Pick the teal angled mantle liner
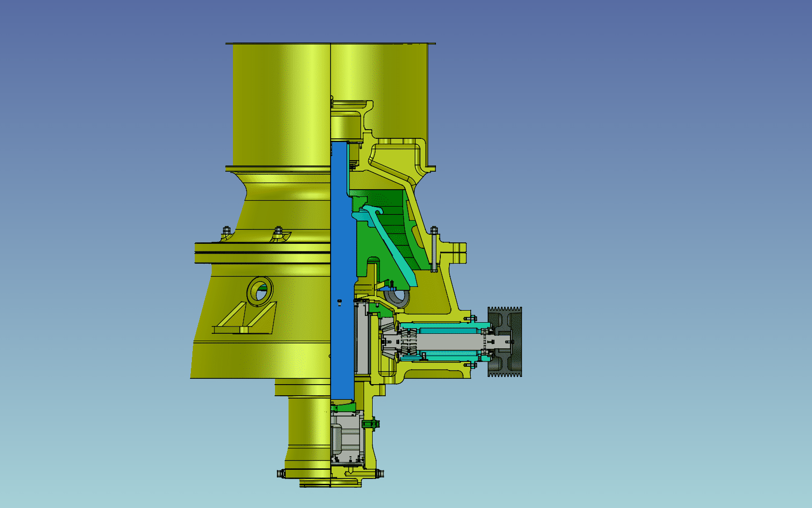Viewport: 812px width, 508px height. pos(391,247)
